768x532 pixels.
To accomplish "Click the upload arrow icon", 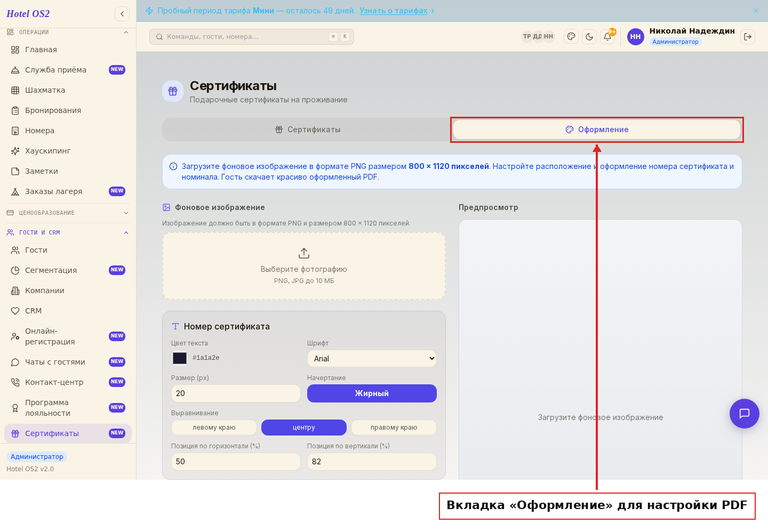I will (x=304, y=253).
